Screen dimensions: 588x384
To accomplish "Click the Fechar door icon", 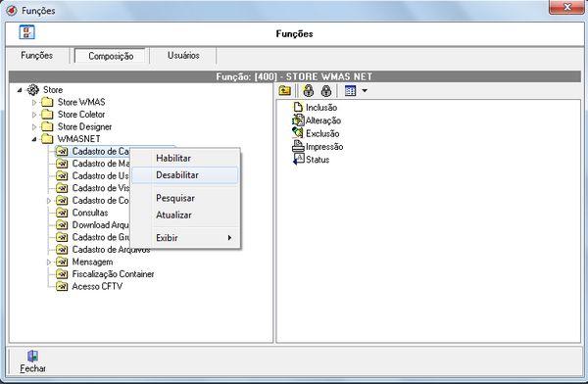I will 32,356.
